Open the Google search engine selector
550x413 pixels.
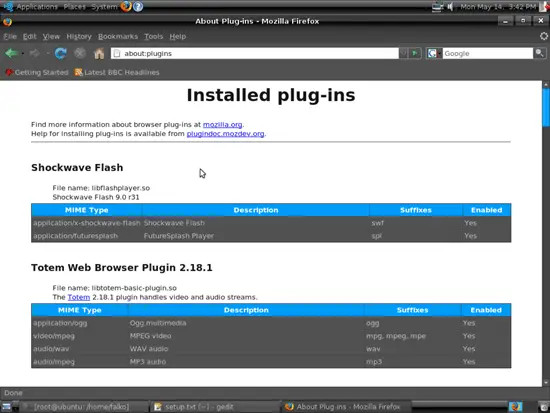(x=434, y=53)
